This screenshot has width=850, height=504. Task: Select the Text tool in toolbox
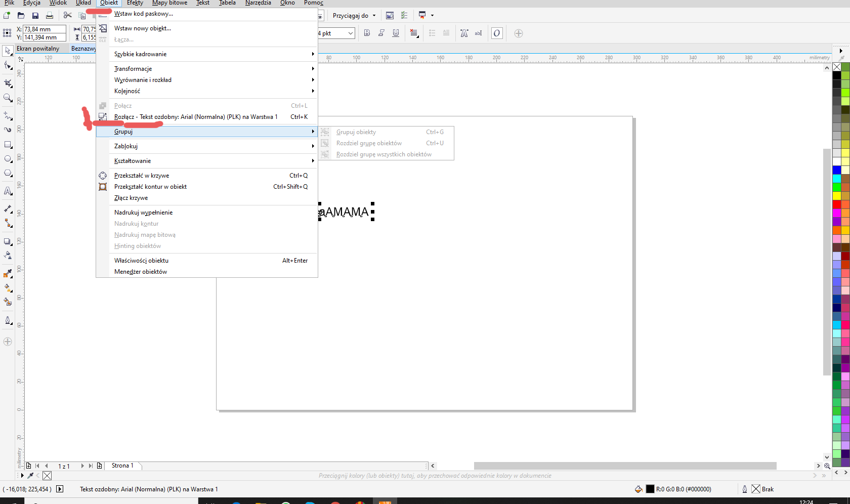8,191
